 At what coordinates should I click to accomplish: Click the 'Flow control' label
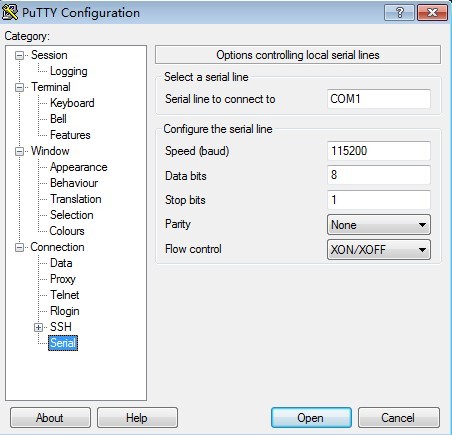click(193, 249)
